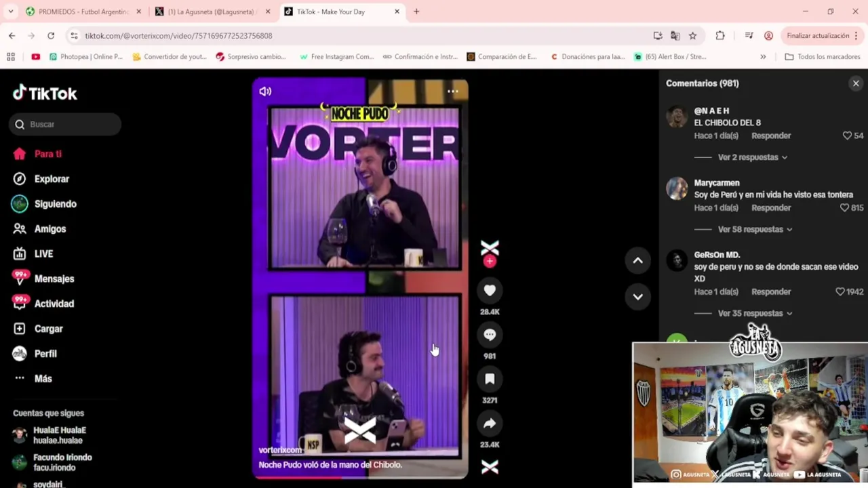Open browser extensions puzzle icon
Viewport: 868px width, 488px height.
tap(720, 36)
